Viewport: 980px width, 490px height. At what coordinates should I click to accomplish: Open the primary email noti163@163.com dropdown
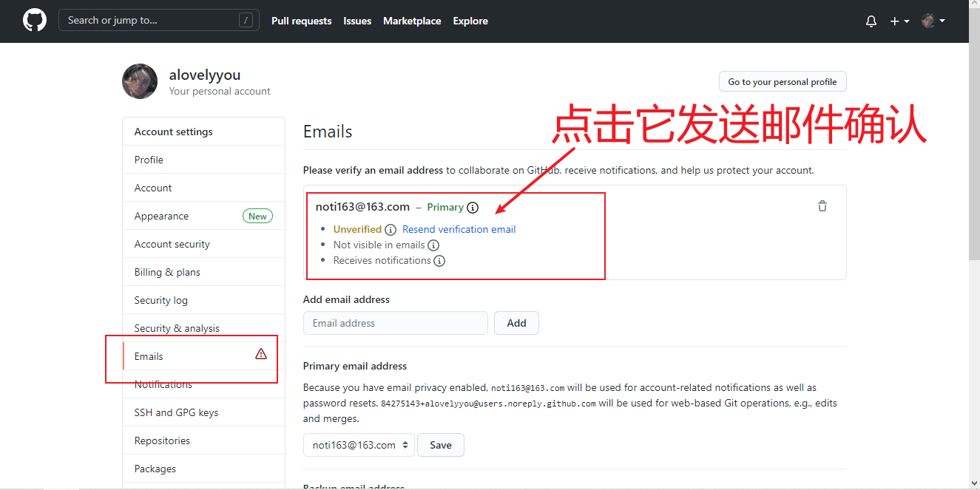point(359,445)
